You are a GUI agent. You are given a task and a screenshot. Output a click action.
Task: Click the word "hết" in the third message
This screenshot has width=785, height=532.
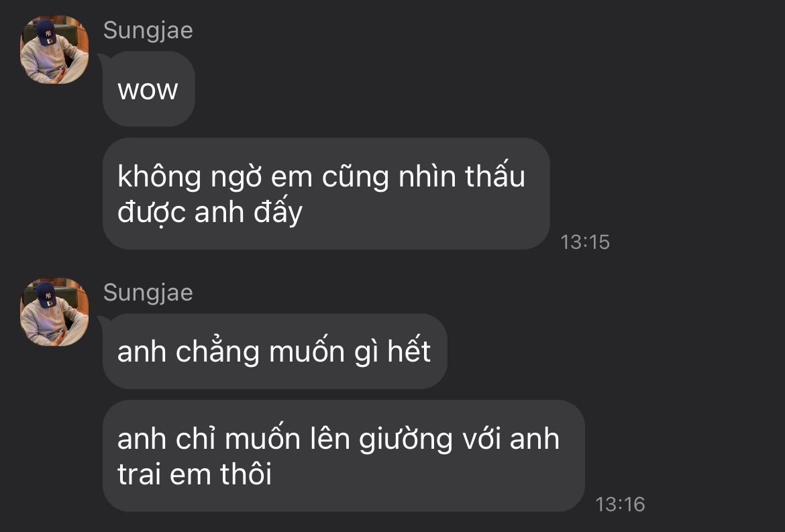(409, 351)
